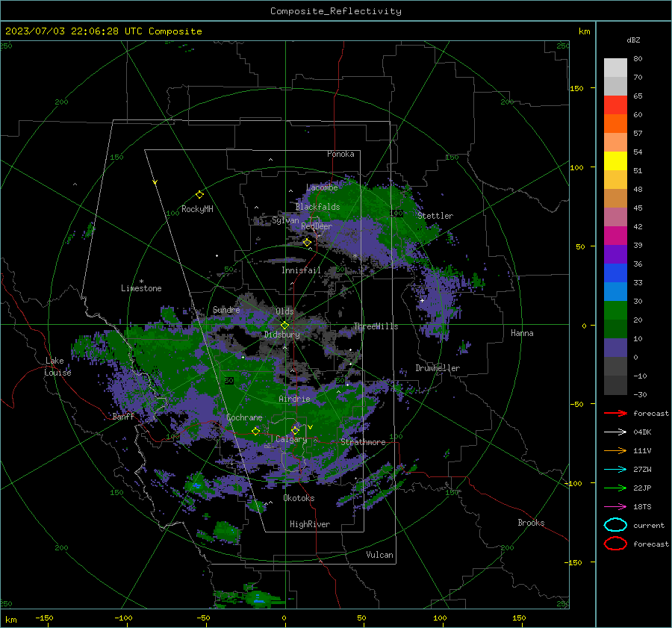Click the red forecast arrow in legend
This screenshot has height=628, width=672.
(615, 413)
